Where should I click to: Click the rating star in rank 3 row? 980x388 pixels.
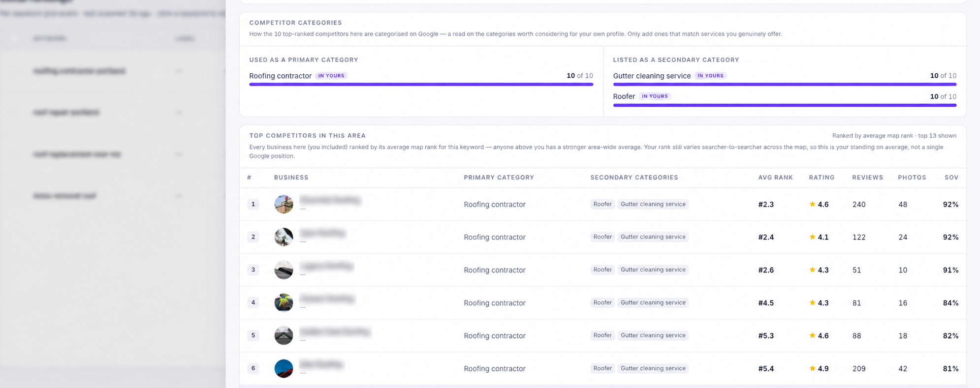[x=812, y=270]
